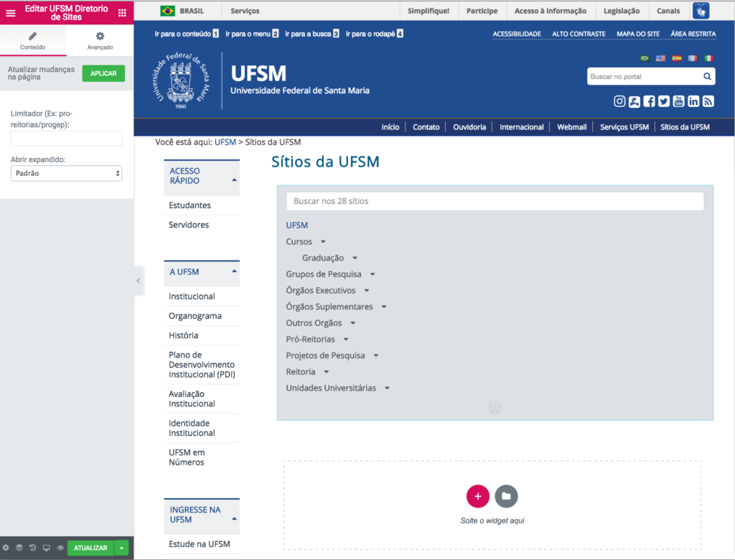Click the add template folder button
Screen dimensions: 735x560
click(x=506, y=496)
